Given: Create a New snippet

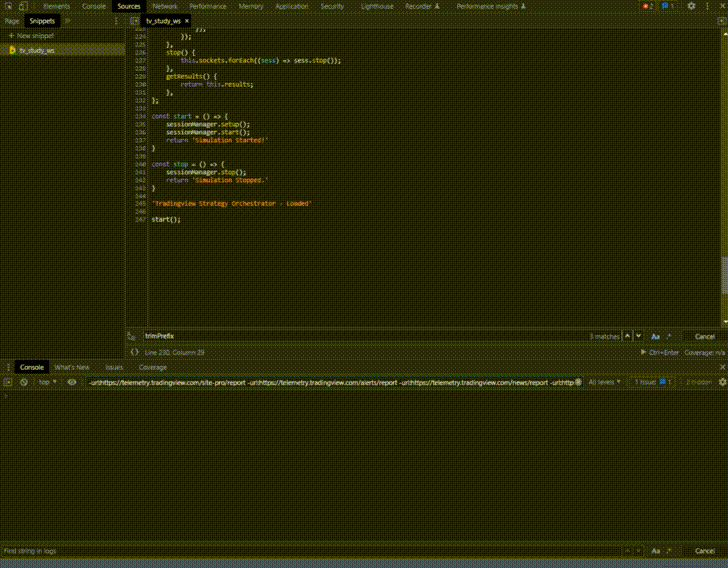Looking at the screenshot, I should (x=31, y=36).
